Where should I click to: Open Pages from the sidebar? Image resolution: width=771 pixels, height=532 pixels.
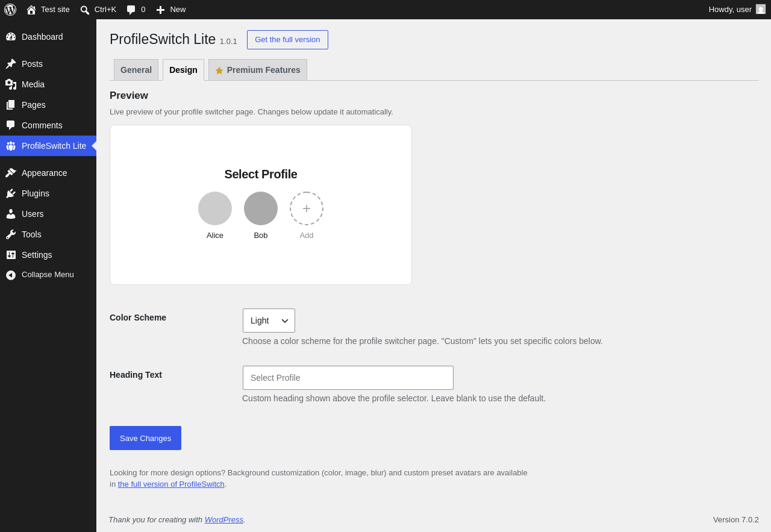[x=48, y=105]
